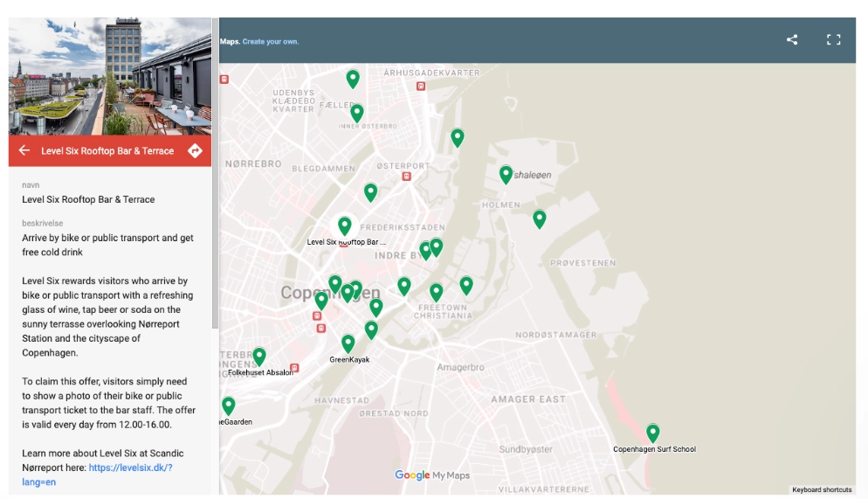
Task: Click the green pin near Århusgadekvarter
Action: [x=353, y=79]
